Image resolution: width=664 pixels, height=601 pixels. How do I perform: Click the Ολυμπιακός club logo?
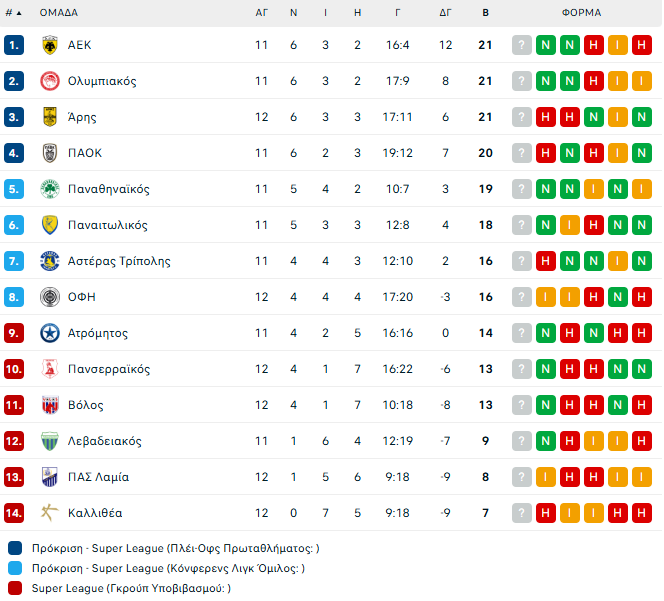click(49, 81)
